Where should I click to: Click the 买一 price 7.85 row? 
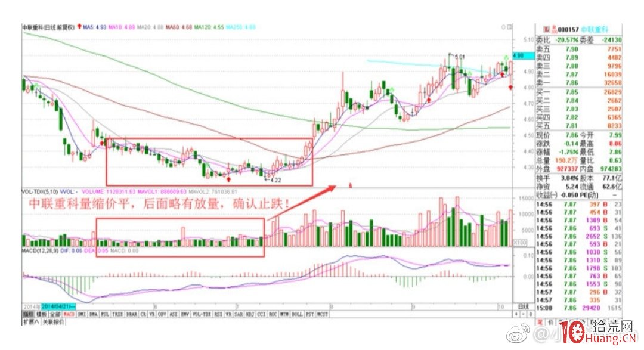pyautogui.click(x=578, y=92)
